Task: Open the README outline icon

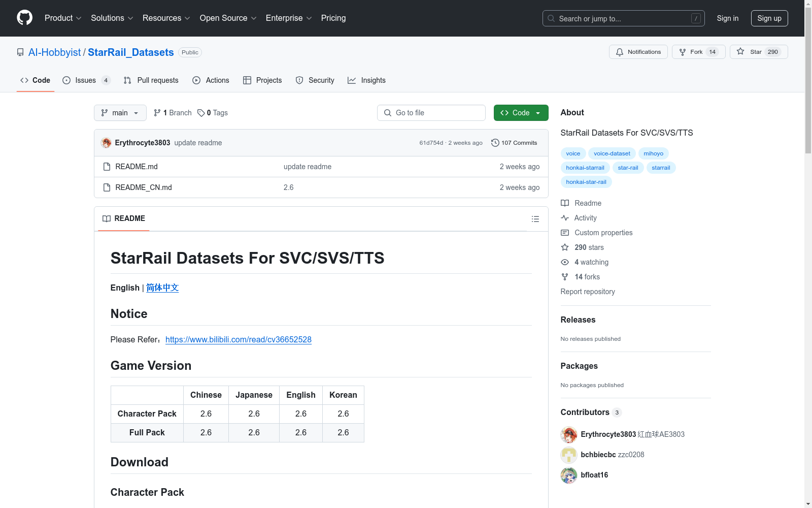Action: [x=535, y=219]
